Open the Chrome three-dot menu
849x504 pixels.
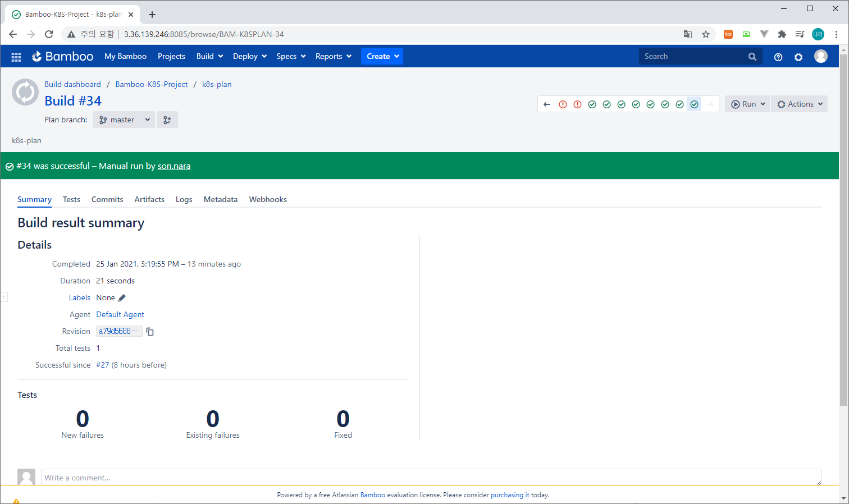click(x=836, y=34)
